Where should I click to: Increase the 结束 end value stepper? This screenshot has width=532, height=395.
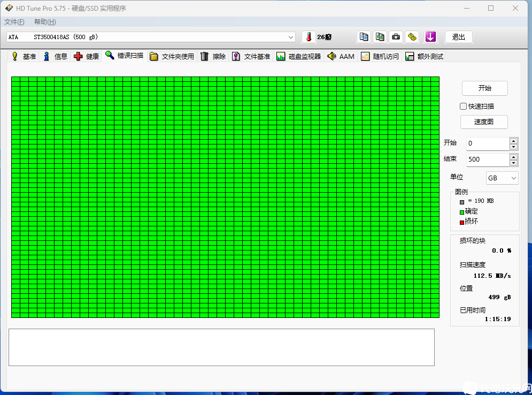(514, 157)
